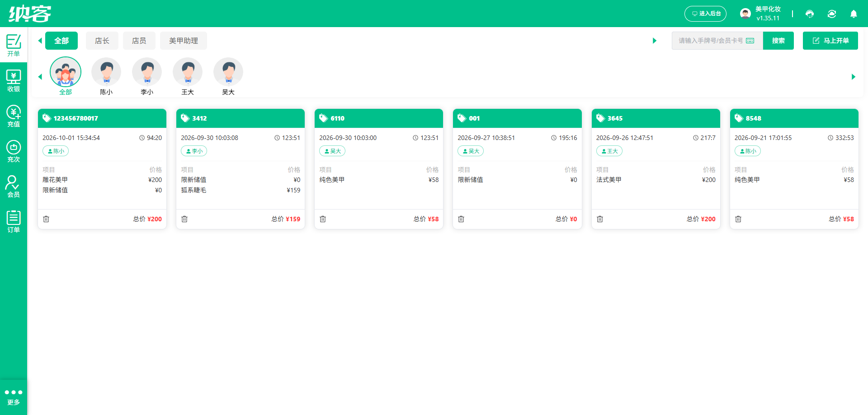Open the 收银 cashier section
Screen dimensions: 868x415
pyautogui.click(x=14, y=81)
